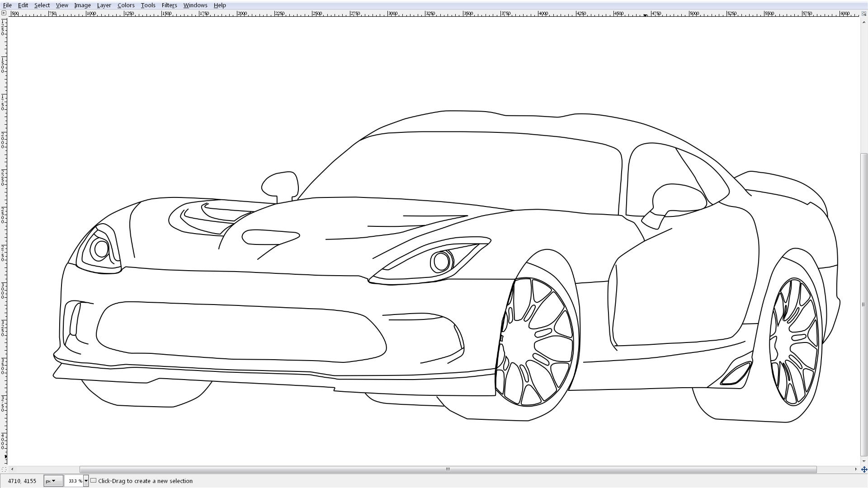The width and height of the screenshot is (868, 488).
Task: Click the vertical scrollbar thumb
Action: pyautogui.click(x=864, y=305)
